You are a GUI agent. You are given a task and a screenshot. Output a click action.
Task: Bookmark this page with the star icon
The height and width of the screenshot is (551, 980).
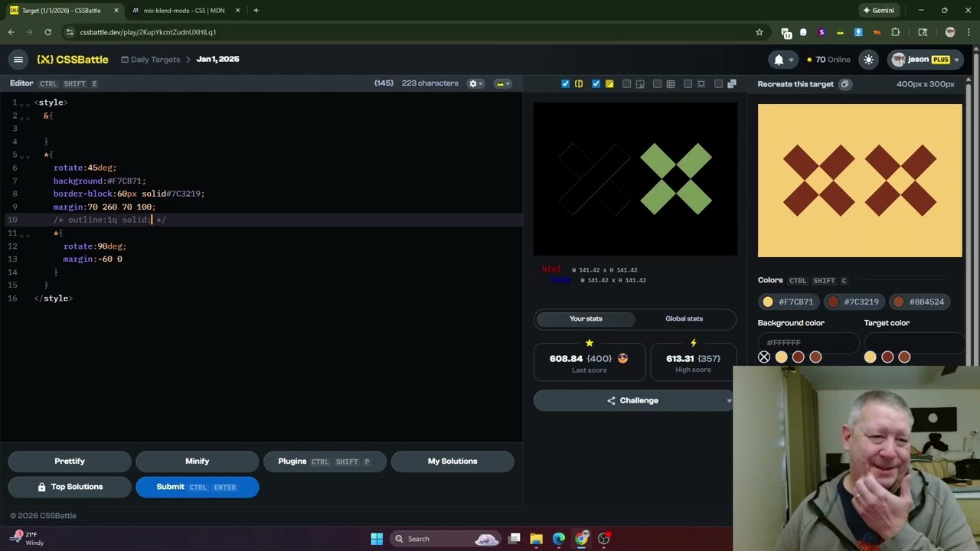click(x=759, y=32)
